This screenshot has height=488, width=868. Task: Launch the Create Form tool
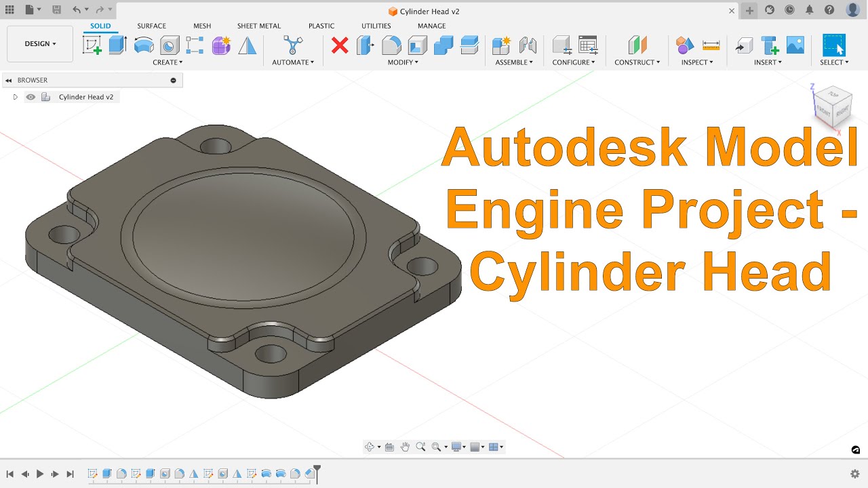(x=221, y=45)
